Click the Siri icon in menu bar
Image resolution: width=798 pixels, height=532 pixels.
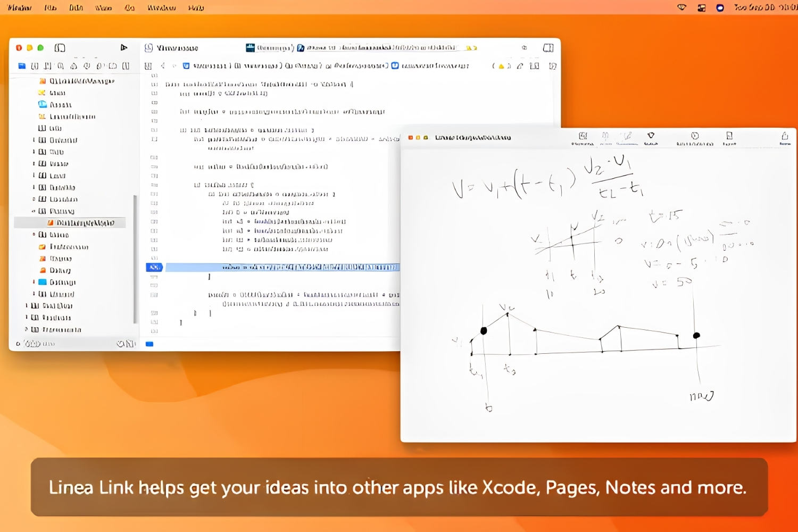pyautogui.click(x=720, y=7)
